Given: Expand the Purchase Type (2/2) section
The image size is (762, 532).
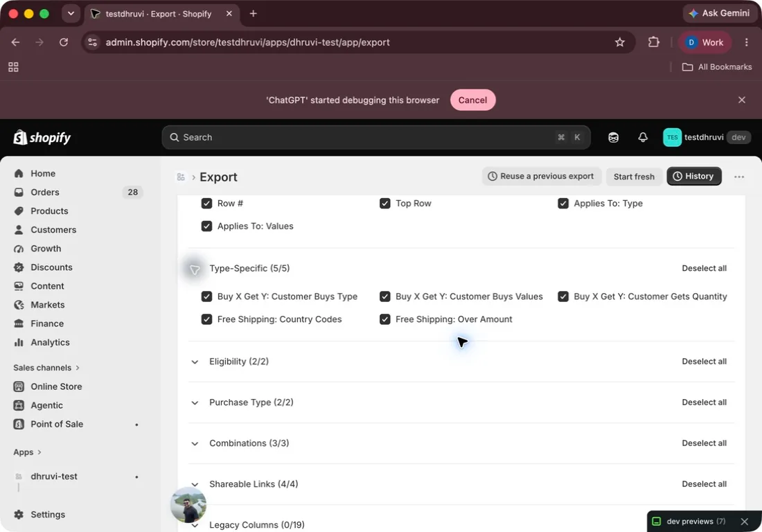Looking at the screenshot, I should tap(195, 402).
